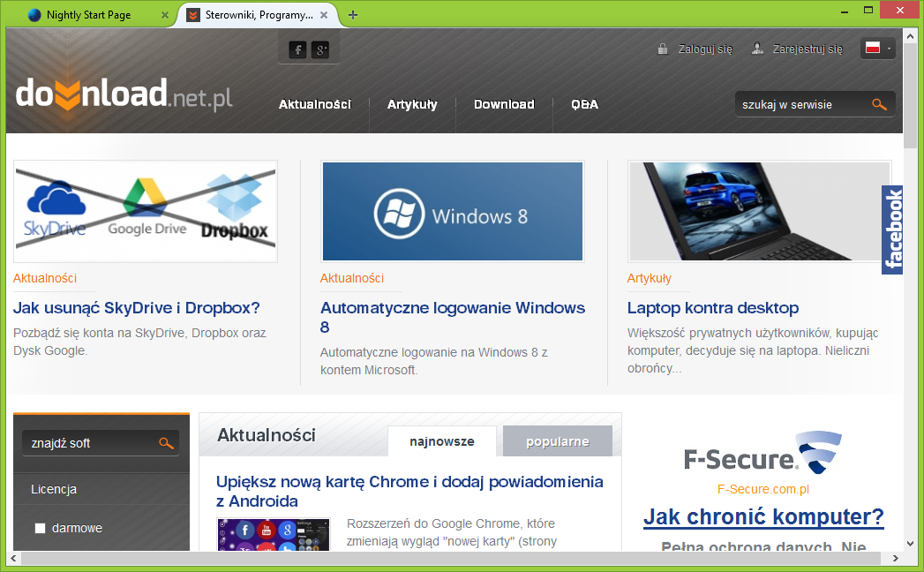Close the Sterowniki, Programy tab
Viewport: 924px width, 572px height.
click(324, 15)
